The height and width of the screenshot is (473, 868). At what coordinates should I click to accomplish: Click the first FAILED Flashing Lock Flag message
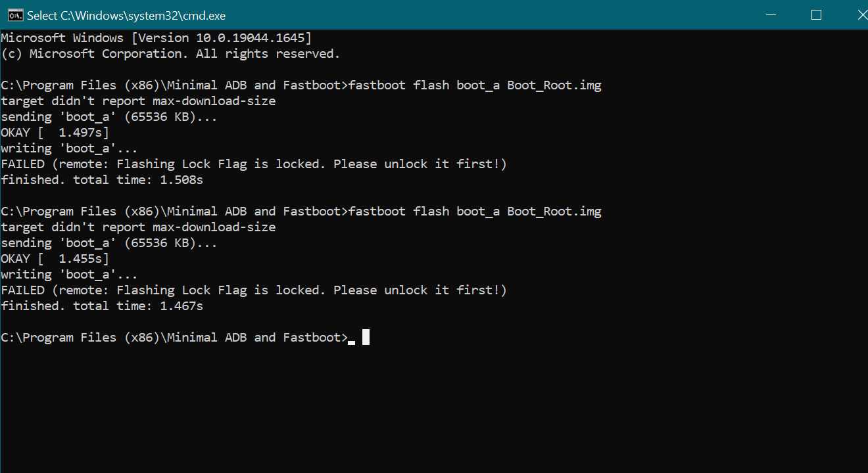[x=254, y=164]
